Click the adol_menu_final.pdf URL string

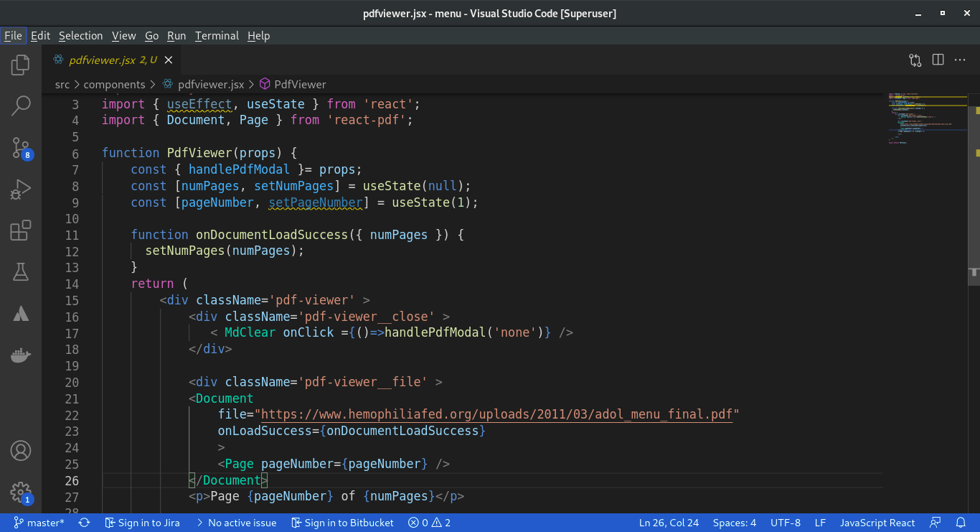(496, 414)
